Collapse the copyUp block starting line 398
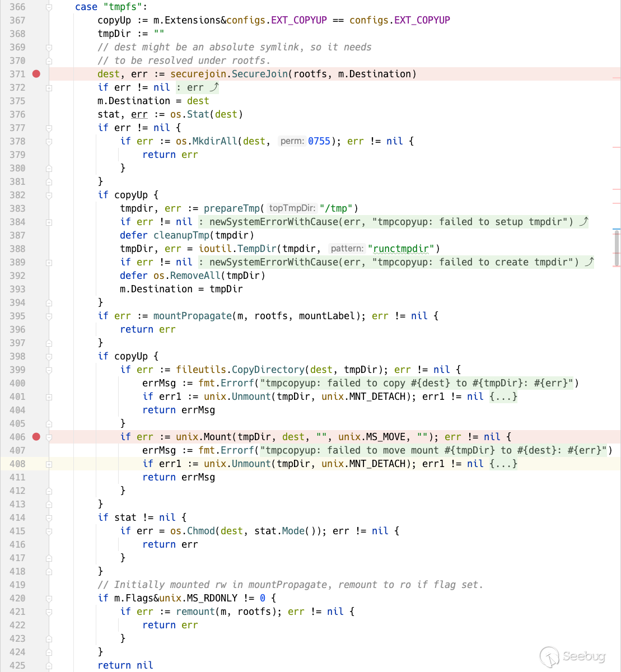 pyautogui.click(x=49, y=356)
